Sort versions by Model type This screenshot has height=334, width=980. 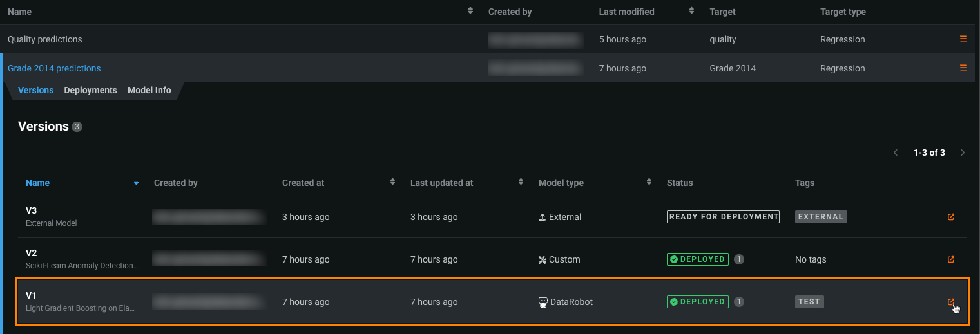coord(649,183)
